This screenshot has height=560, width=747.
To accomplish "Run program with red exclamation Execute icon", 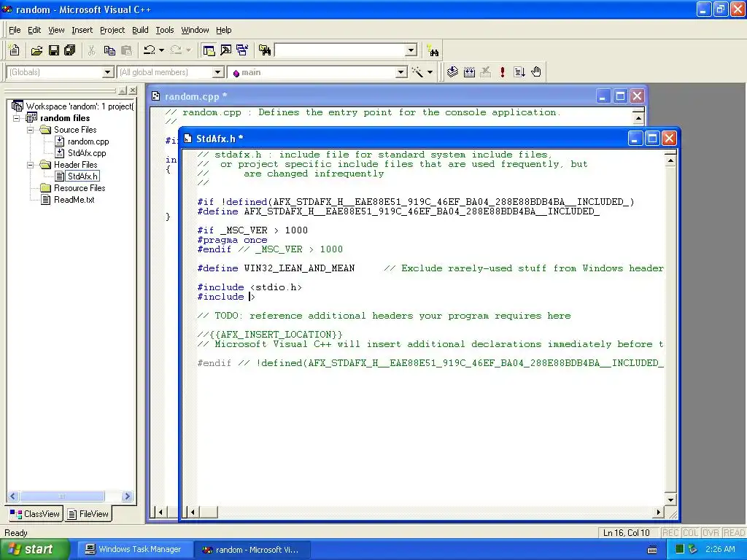I will [x=502, y=72].
